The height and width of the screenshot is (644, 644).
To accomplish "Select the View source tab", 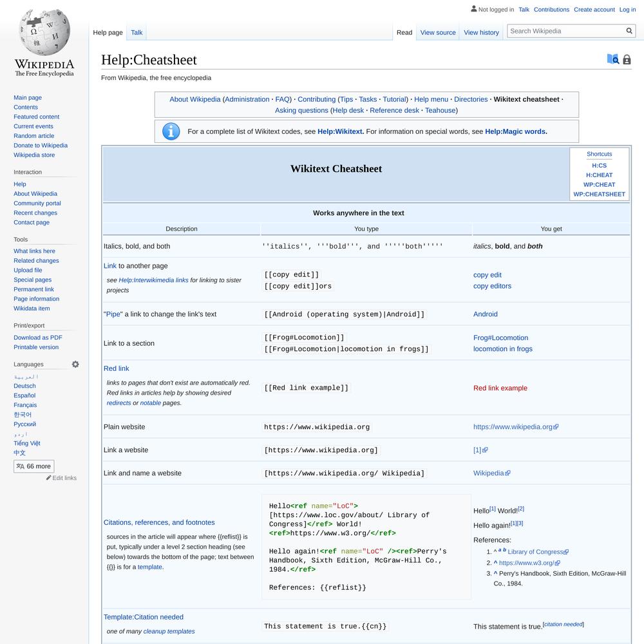I will 438,33.
